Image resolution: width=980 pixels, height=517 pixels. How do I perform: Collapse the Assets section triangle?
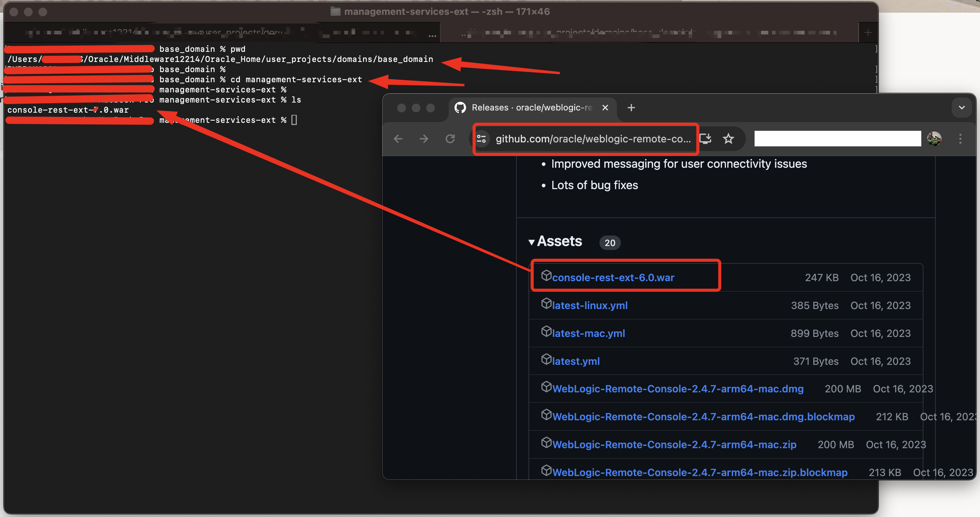(x=531, y=242)
